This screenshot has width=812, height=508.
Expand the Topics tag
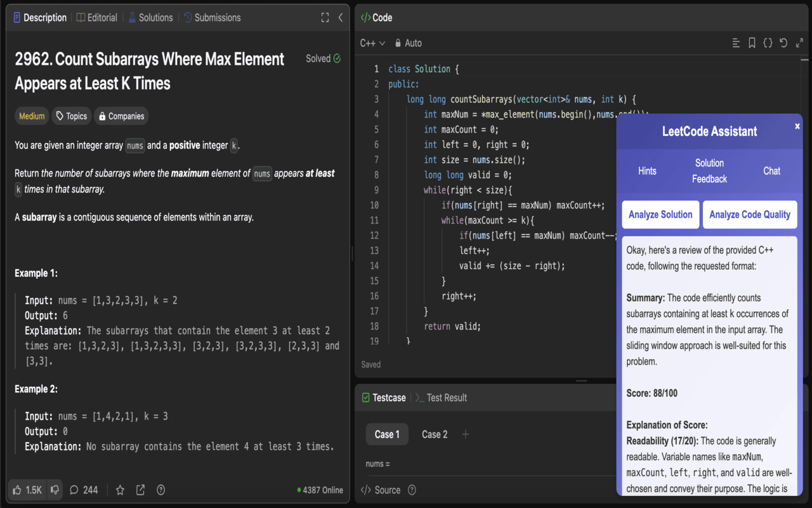point(71,116)
